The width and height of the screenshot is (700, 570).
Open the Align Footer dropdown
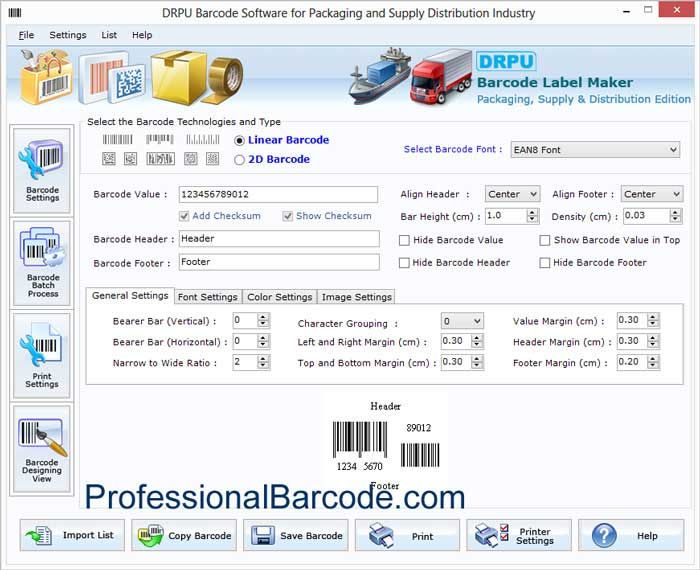(x=652, y=194)
